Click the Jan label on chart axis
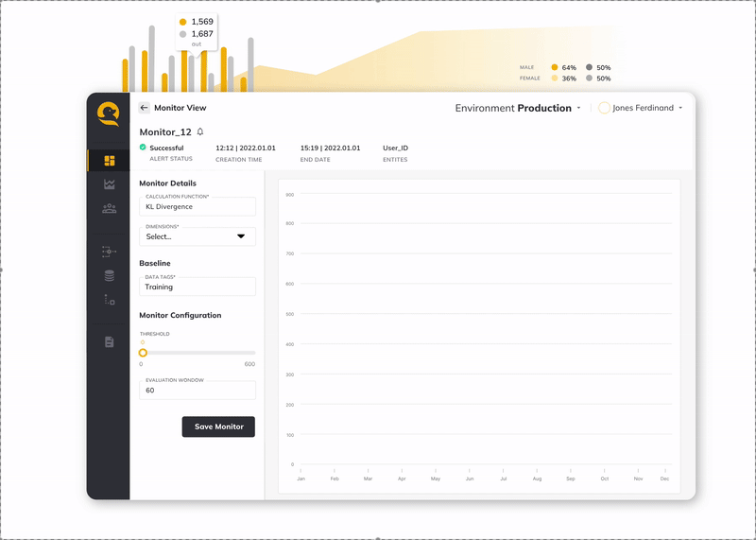The width and height of the screenshot is (756, 540). (x=301, y=479)
